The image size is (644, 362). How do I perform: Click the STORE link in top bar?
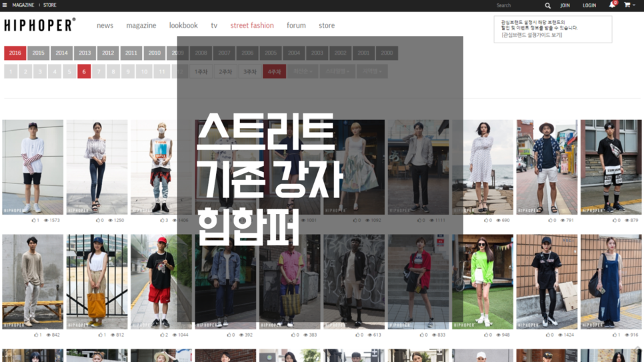[x=50, y=5]
